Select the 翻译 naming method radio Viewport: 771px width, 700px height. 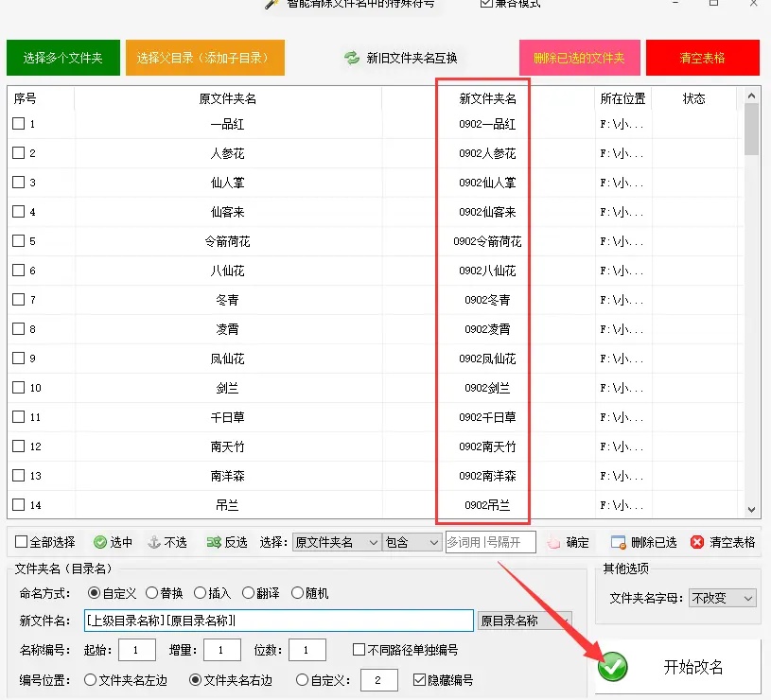click(248, 593)
